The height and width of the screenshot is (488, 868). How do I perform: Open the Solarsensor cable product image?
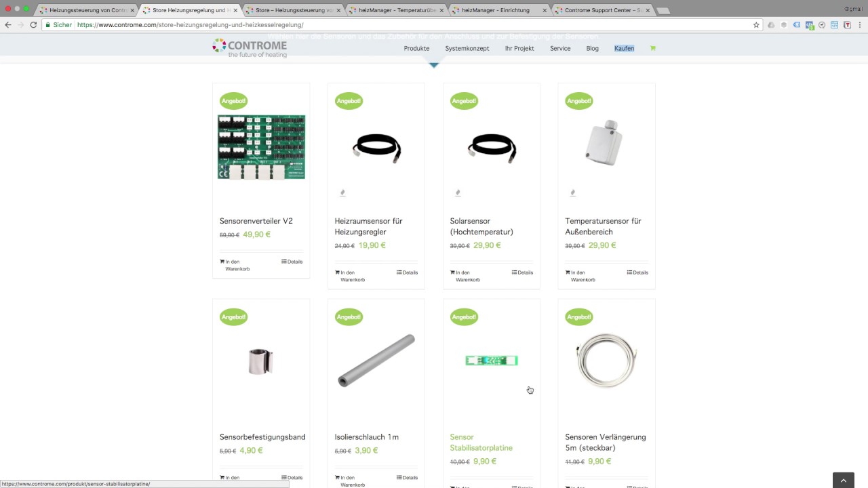click(x=492, y=147)
